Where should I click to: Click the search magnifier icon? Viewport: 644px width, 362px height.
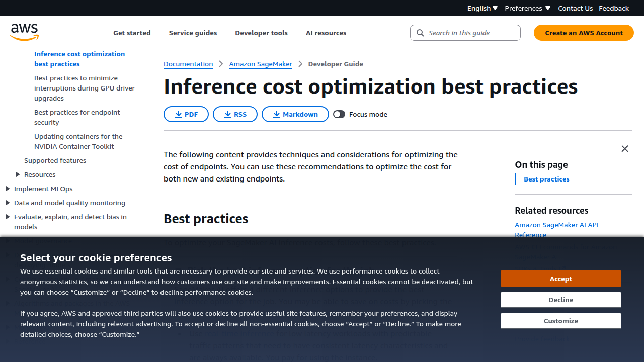click(420, 33)
